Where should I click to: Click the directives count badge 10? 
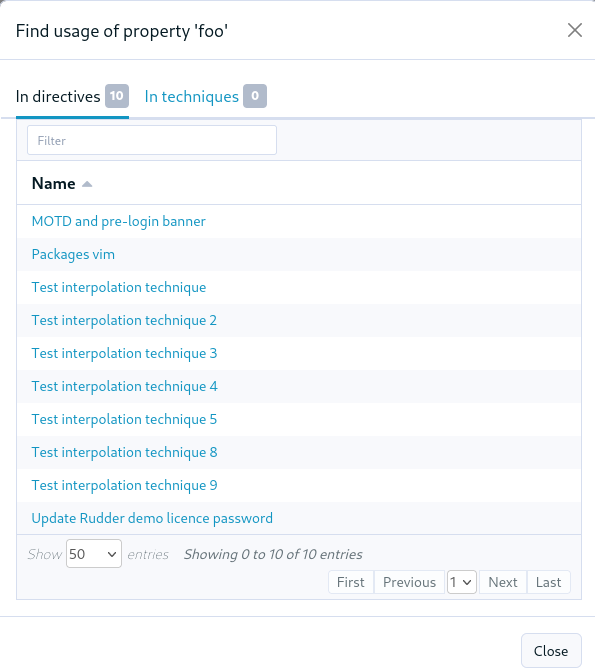pos(117,96)
